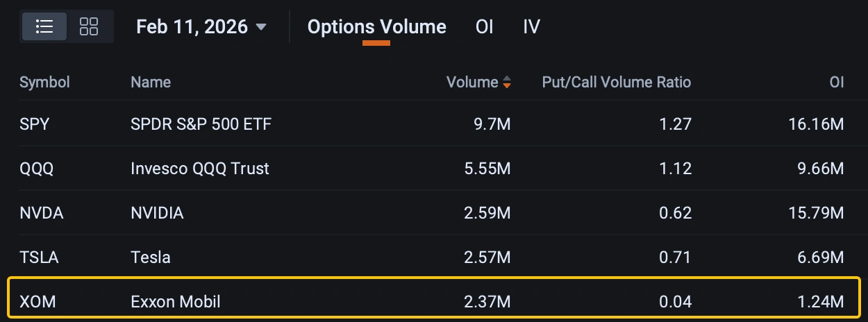
Task: Sort by Volume column header
Action: pyautogui.click(x=472, y=82)
